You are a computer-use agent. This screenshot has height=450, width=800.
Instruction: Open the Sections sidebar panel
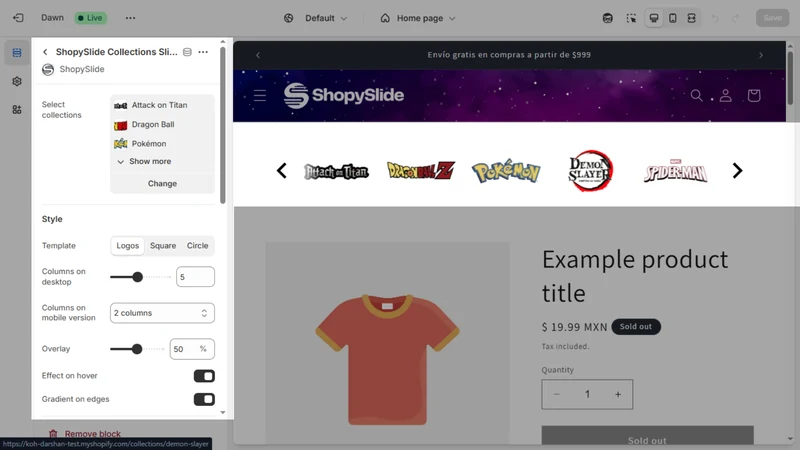click(17, 53)
